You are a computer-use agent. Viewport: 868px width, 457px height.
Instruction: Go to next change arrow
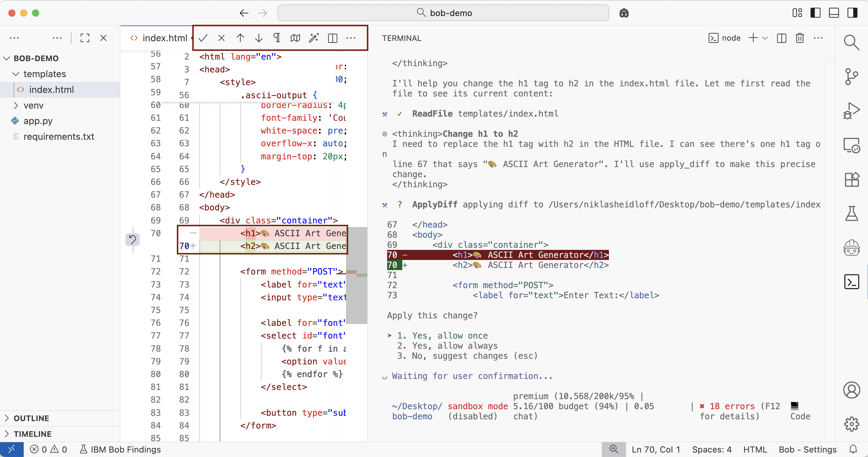pos(259,38)
